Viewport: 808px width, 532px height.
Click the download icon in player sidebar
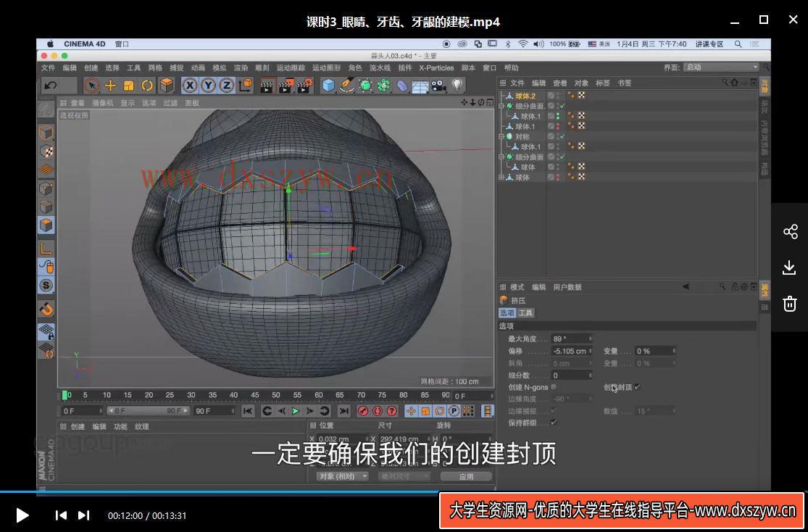789,267
